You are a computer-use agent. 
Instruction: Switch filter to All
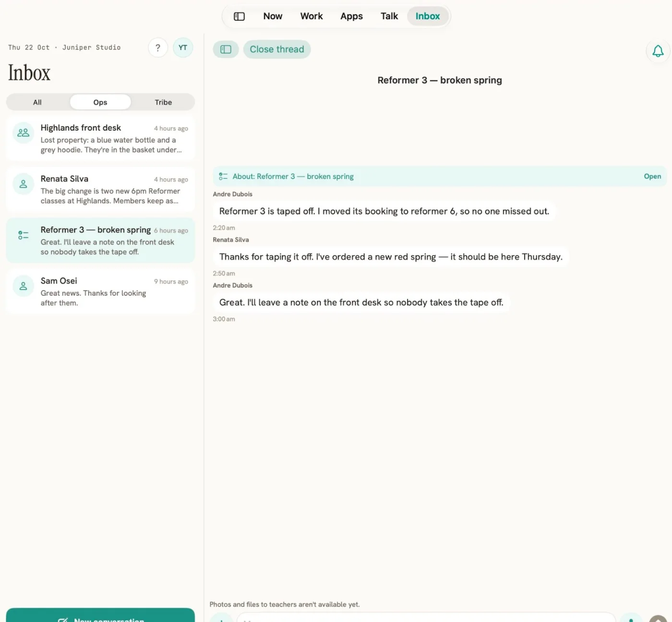pyautogui.click(x=37, y=102)
